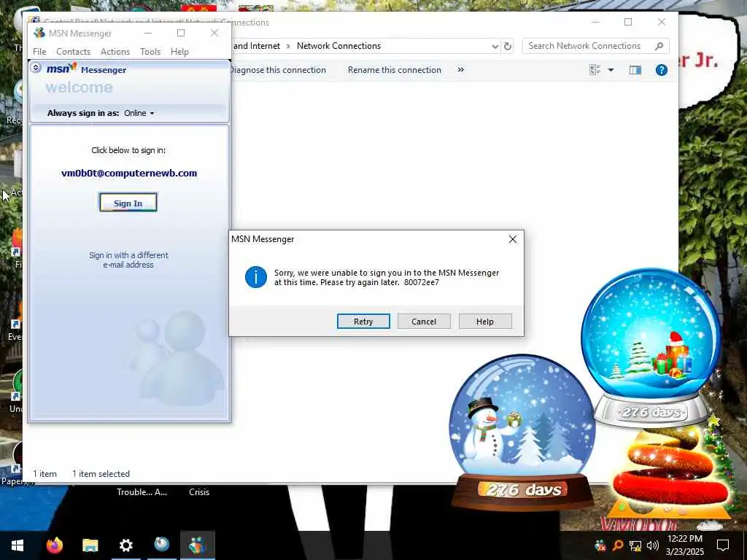Click "Network Connections" breadcrumb in address bar
This screenshot has height=560, width=747.
click(338, 46)
